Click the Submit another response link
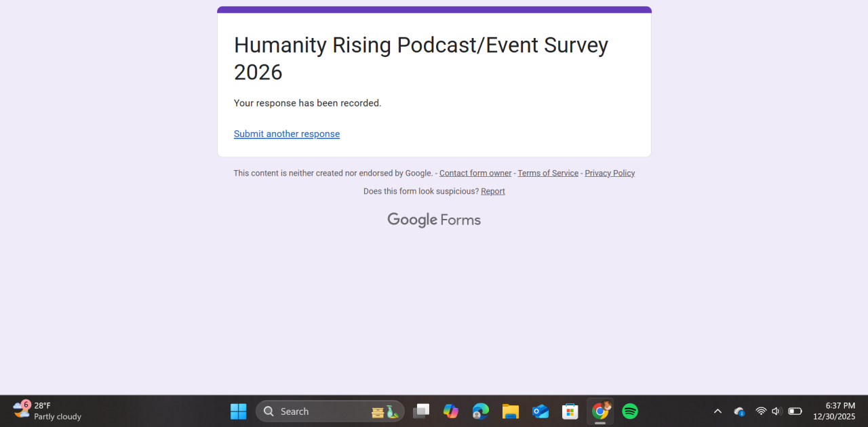 click(287, 134)
